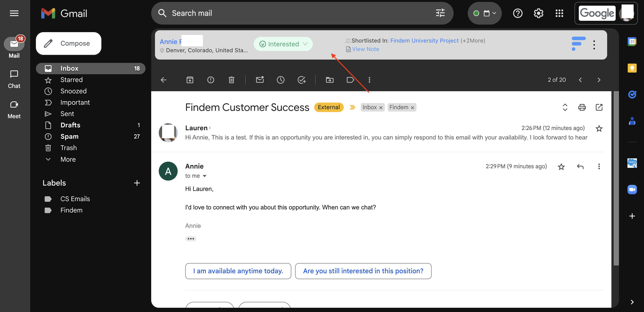
Task: Archive this conversation
Action: click(190, 80)
